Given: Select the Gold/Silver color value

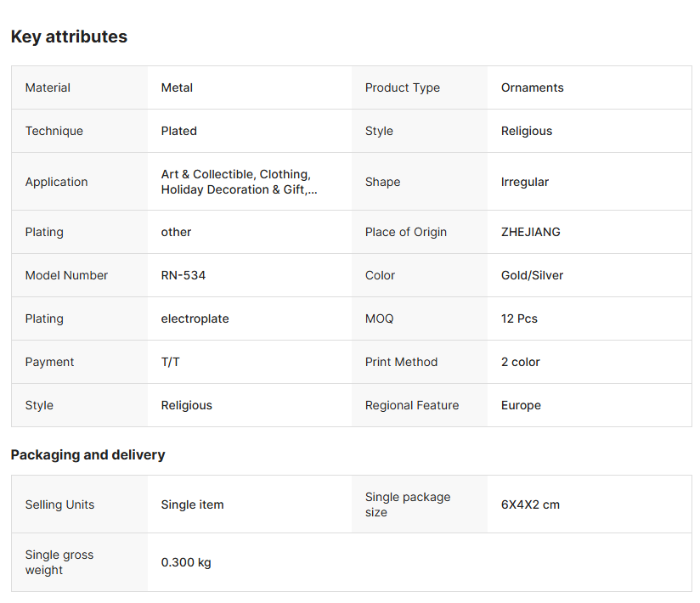Looking at the screenshot, I should pyautogui.click(x=532, y=275).
